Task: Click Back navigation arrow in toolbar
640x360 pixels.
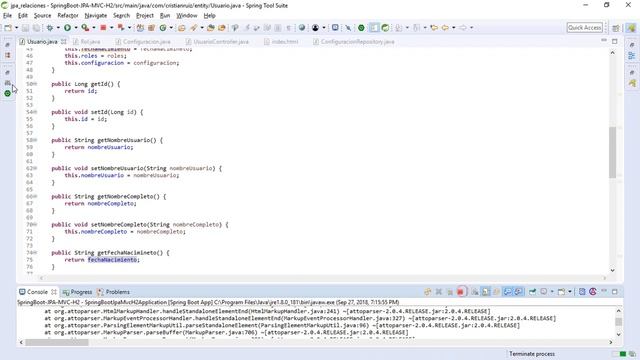Action: tap(445, 28)
